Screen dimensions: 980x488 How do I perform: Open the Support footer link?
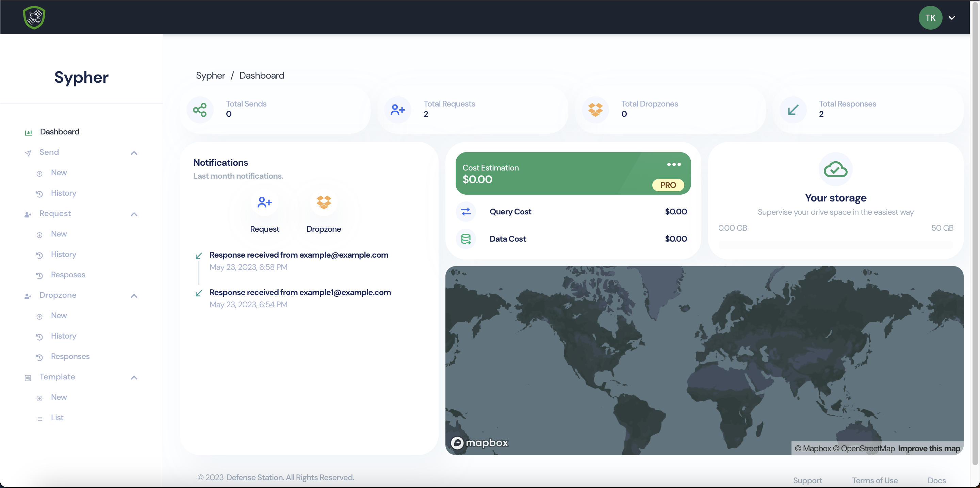[807, 481]
